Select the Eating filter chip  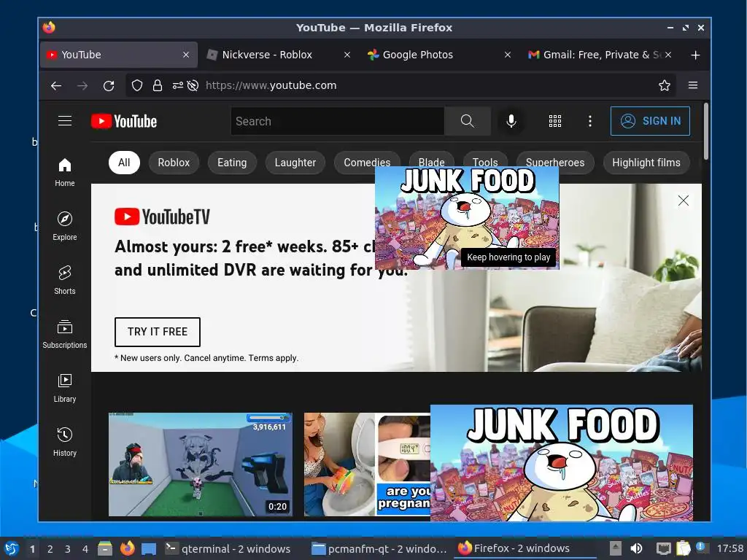[x=232, y=163]
